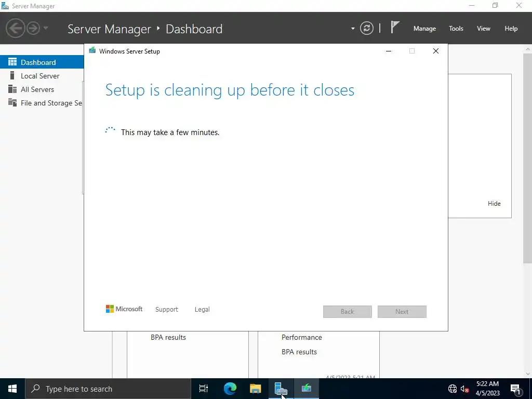The width and height of the screenshot is (532, 399).
Task: Click the Local Server icon
Action: tap(12, 75)
